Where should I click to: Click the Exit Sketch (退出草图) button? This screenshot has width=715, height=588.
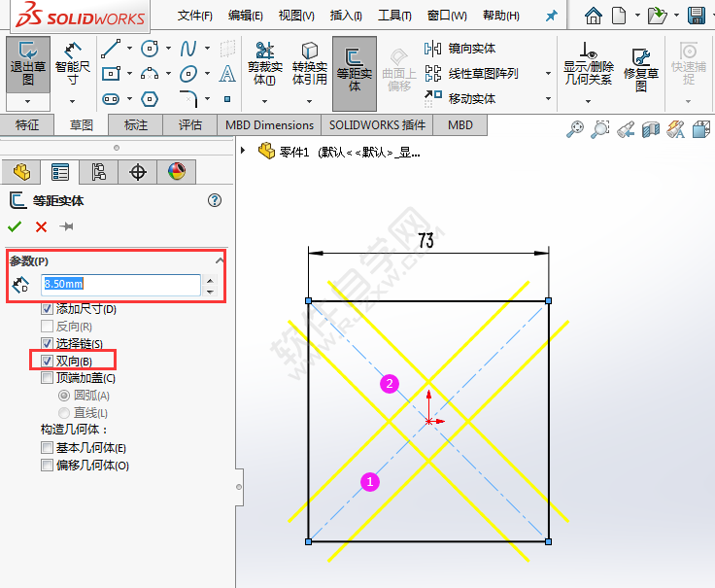coord(28,64)
